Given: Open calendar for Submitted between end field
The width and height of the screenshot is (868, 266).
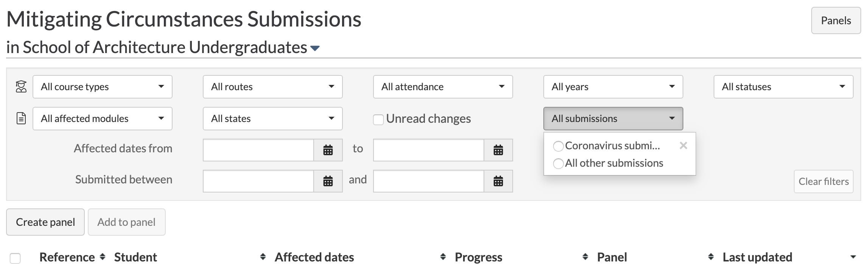Looking at the screenshot, I should (498, 181).
